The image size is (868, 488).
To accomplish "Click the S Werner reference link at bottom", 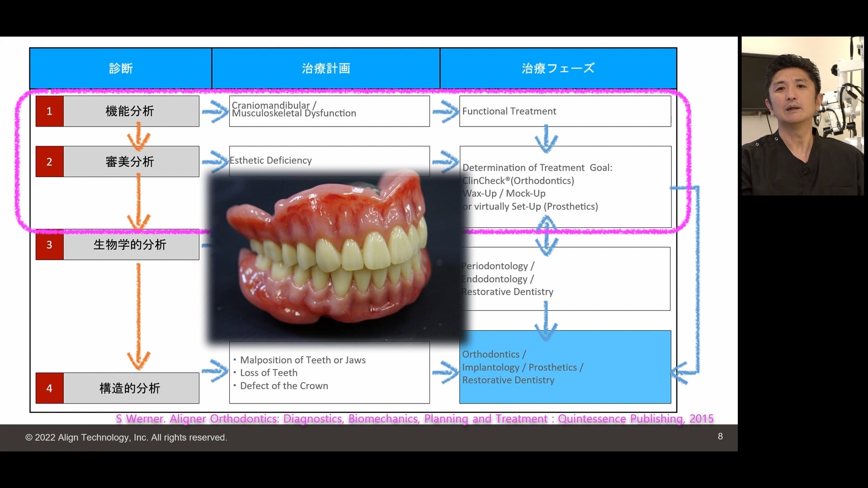I will [x=413, y=418].
